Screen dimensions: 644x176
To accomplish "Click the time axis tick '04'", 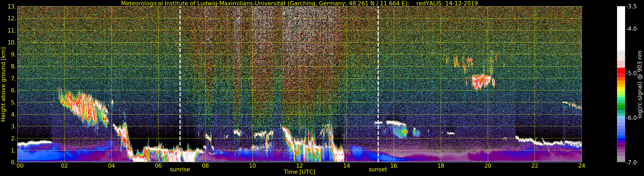I will (111, 166).
